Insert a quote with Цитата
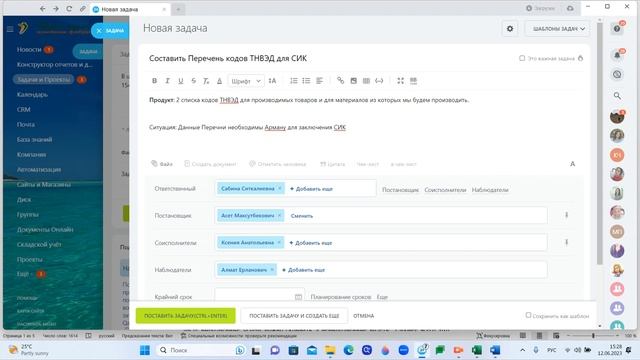The height and width of the screenshot is (360, 640). (333, 164)
